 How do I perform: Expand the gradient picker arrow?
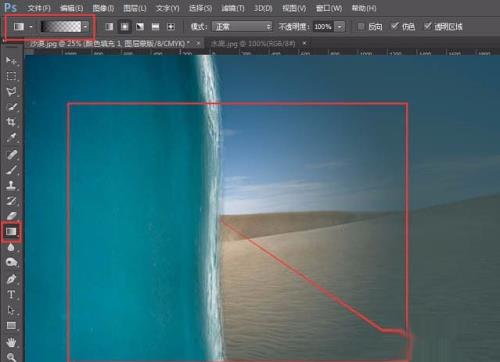point(86,27)
